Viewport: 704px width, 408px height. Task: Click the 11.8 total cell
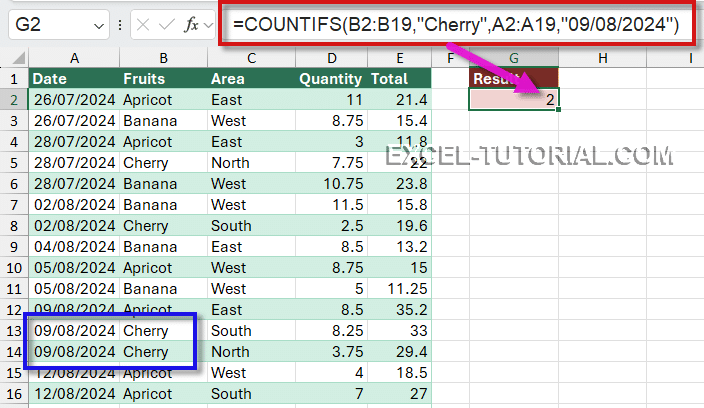tap(400, 142)
